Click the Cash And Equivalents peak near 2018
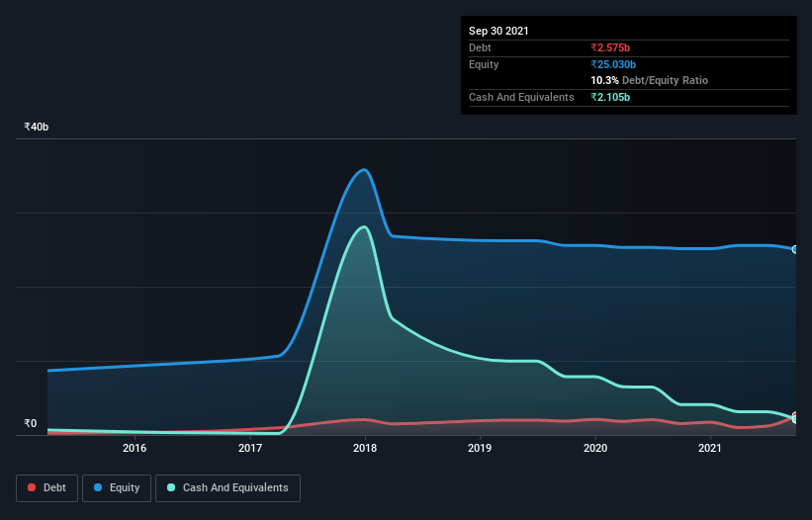The image size is (812, 520). coord(365,227)
